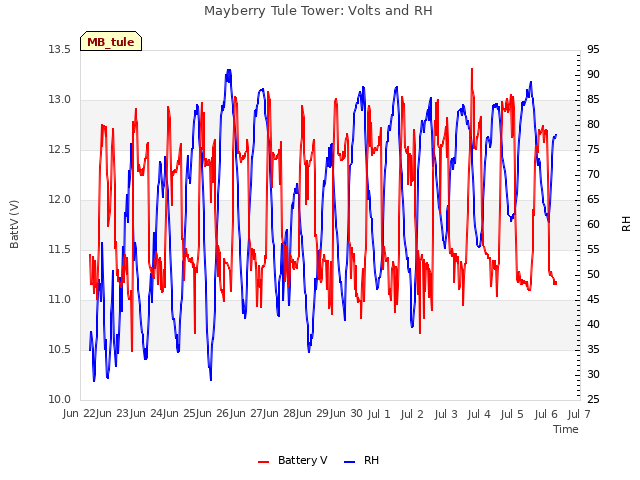
Task: Click the chart title Mayberry Tule Tower
Action: click(318, 11)
